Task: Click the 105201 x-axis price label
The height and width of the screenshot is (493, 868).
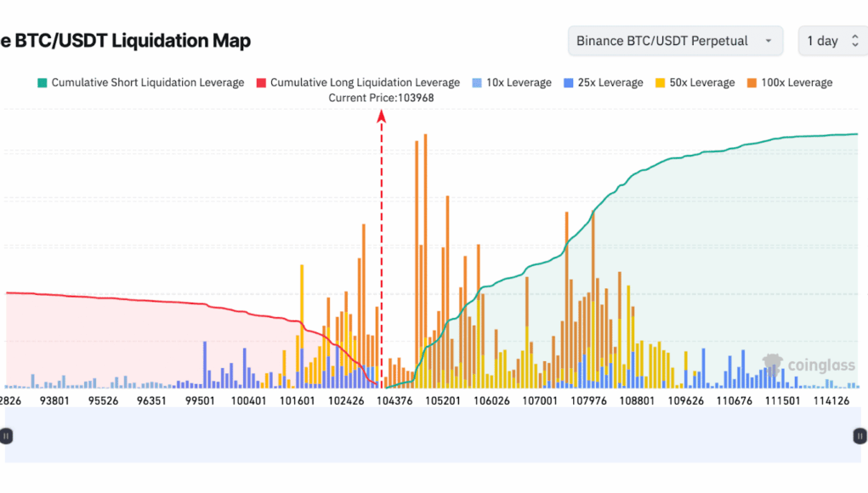Action: [x=442, y=400]
